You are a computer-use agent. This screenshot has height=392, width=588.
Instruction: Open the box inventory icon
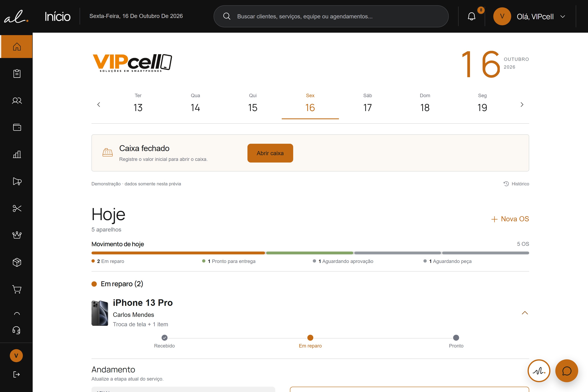(x=17, y=262)
